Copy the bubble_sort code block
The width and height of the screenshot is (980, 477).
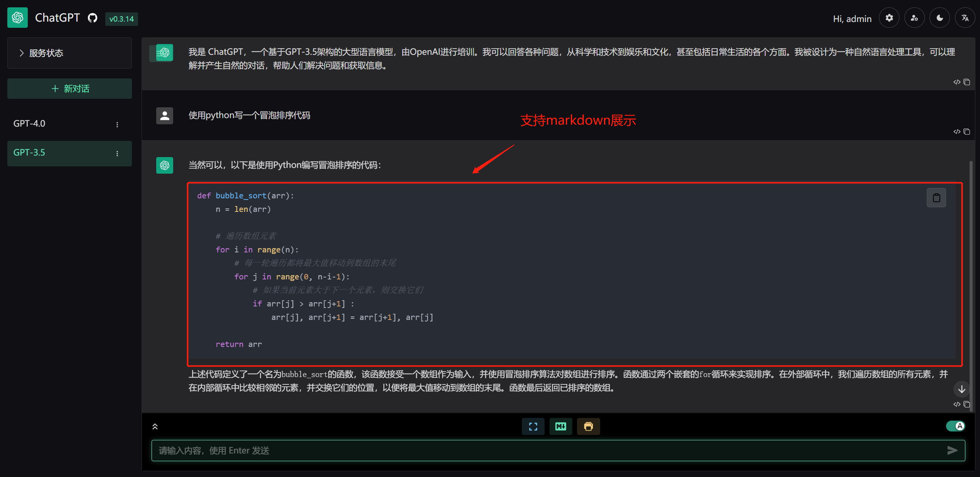pos(936,197)
